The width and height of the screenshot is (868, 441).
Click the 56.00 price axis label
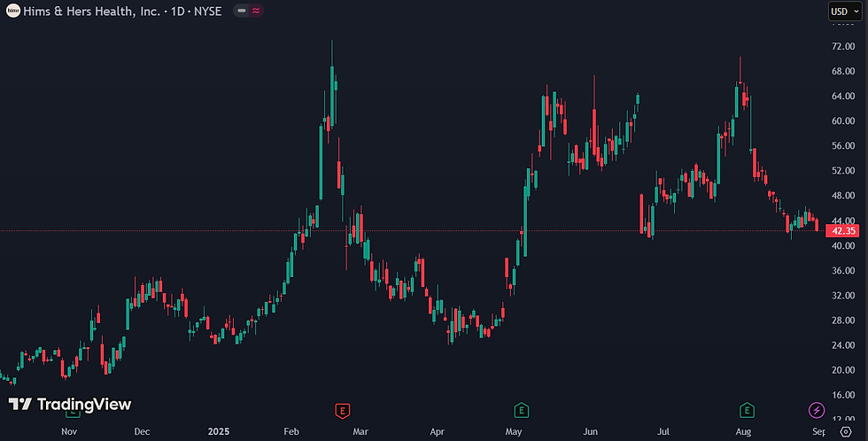pos(843,146)
